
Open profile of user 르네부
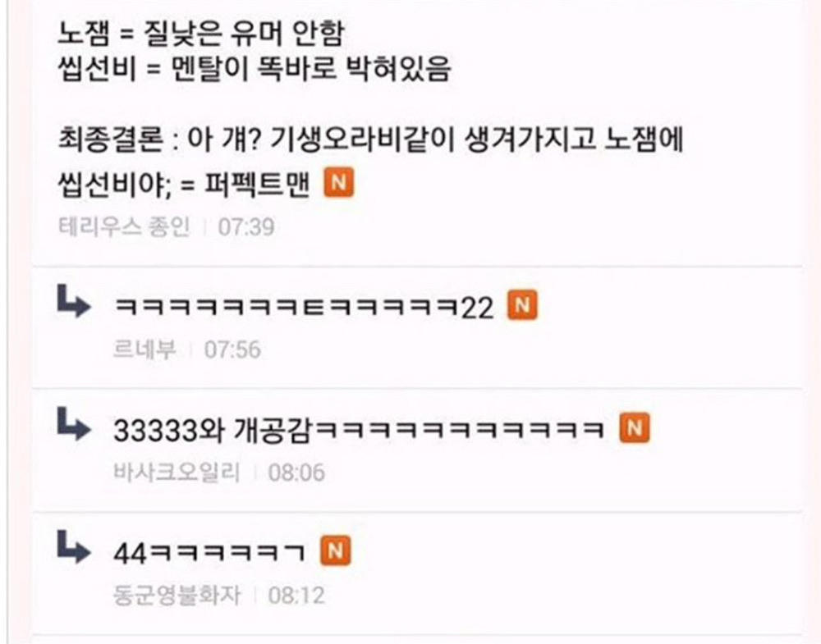[144, 349]
